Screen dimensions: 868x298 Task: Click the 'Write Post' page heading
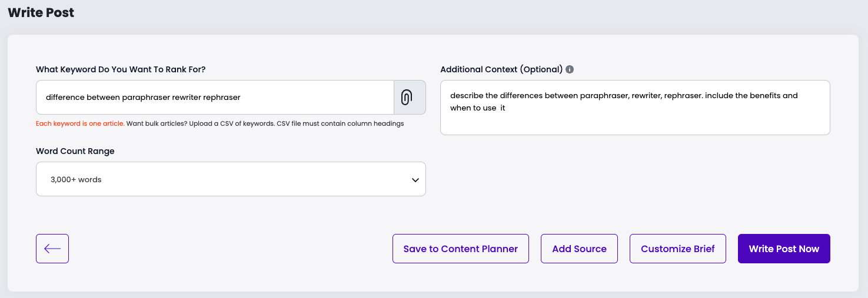41,12
